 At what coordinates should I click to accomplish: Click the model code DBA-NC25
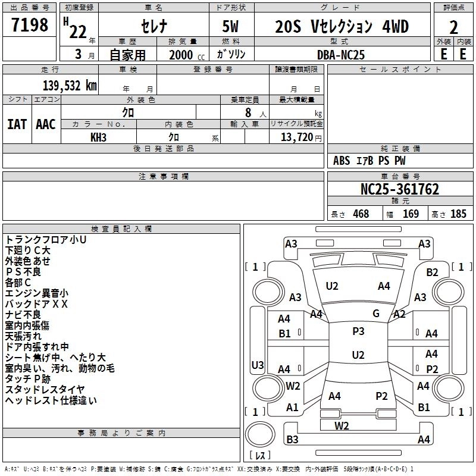tap(342, 54)
